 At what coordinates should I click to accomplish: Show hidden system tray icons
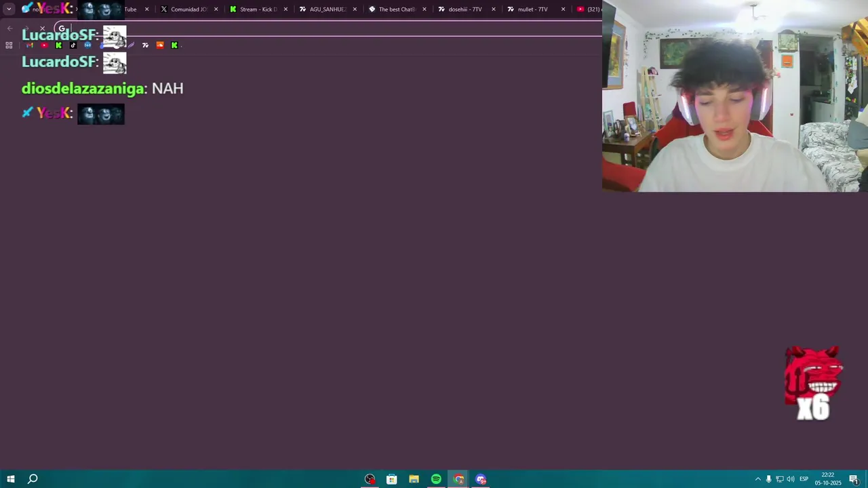coord(757,479)
